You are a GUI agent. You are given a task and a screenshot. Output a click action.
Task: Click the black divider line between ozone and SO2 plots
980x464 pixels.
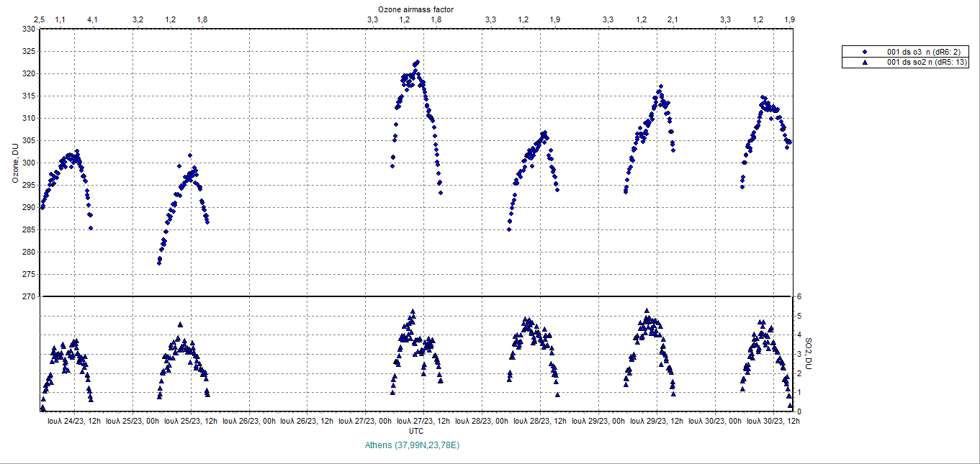(x=416, y=296)
